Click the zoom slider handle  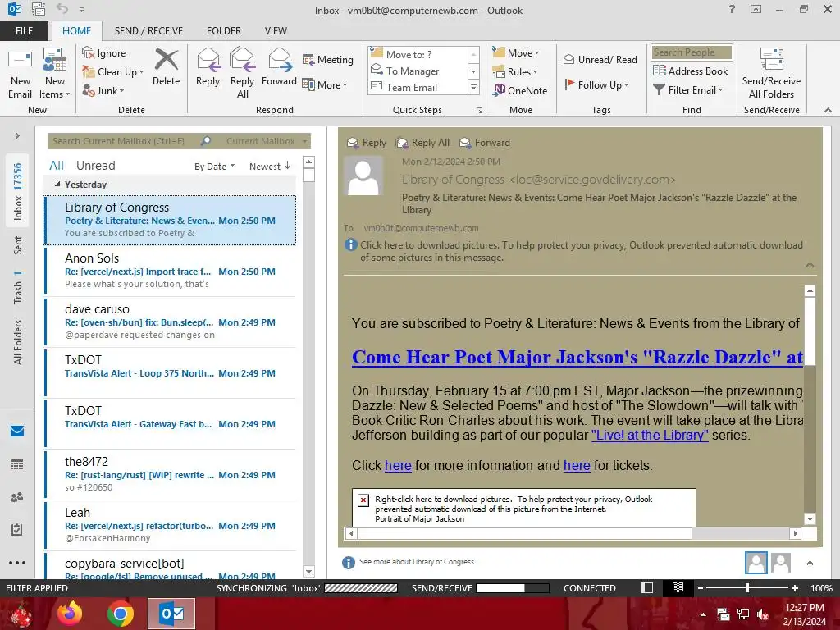tap(747, 588)
